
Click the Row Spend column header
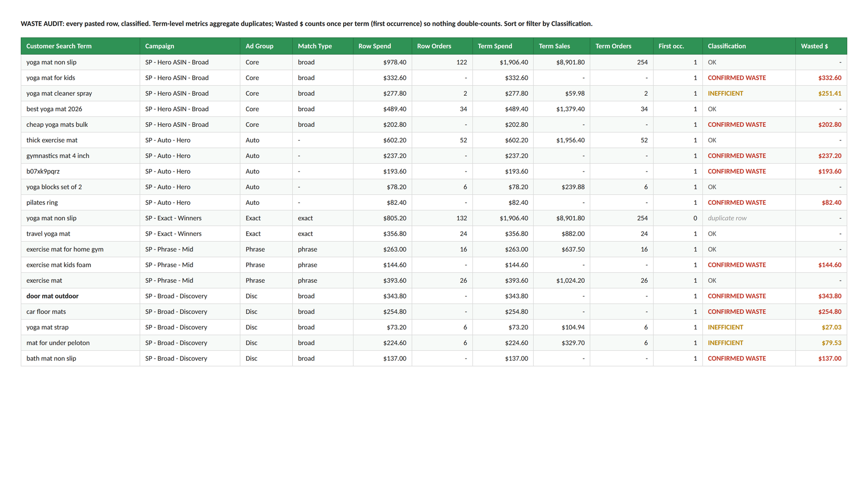pos(383,46)
